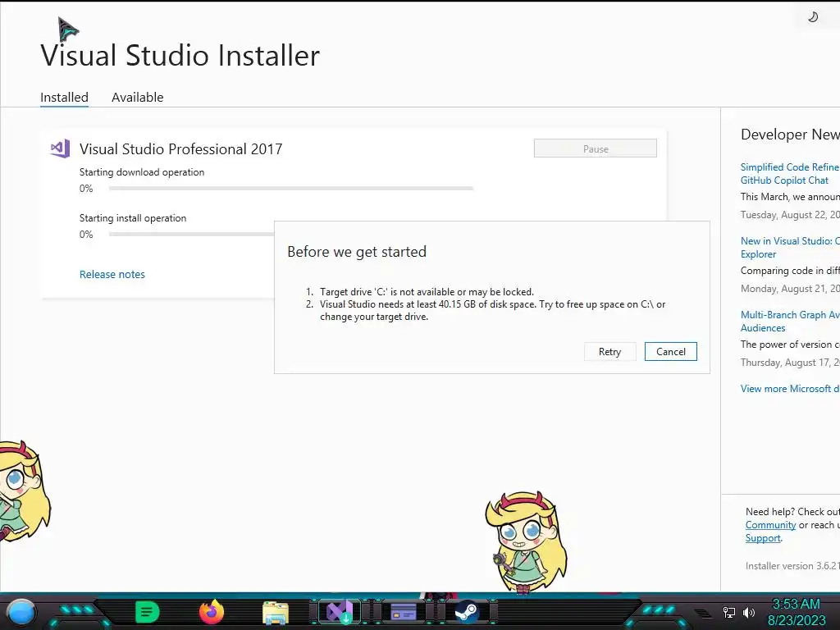Click the 40.15 GB disk space message

click(492, 310)
